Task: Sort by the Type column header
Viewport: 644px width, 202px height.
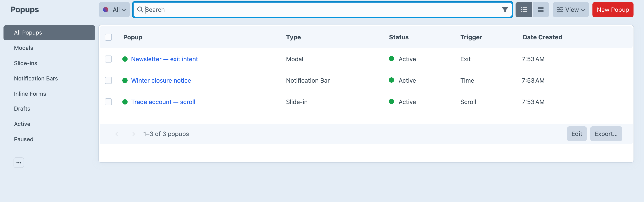Action: (293, 37)
